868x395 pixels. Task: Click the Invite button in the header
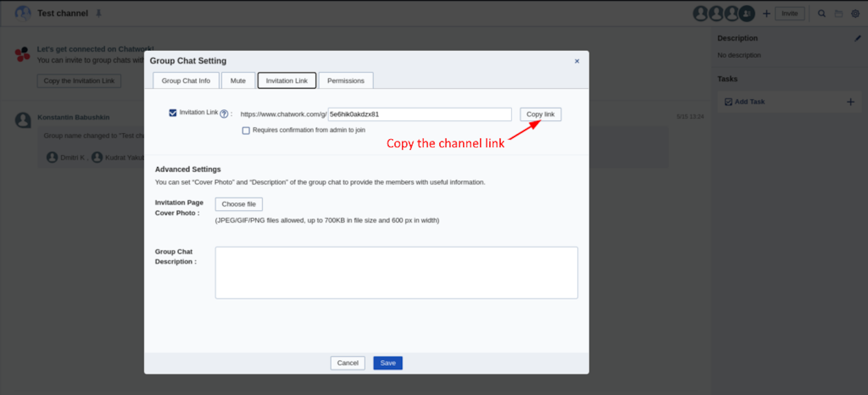[x=790, y=14]
